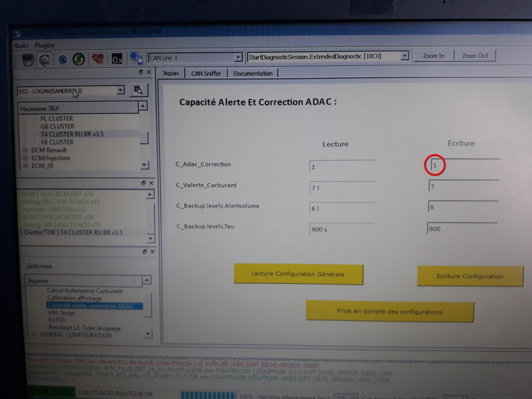Expand the DCM Renault tree node

(x=25, y=150)
